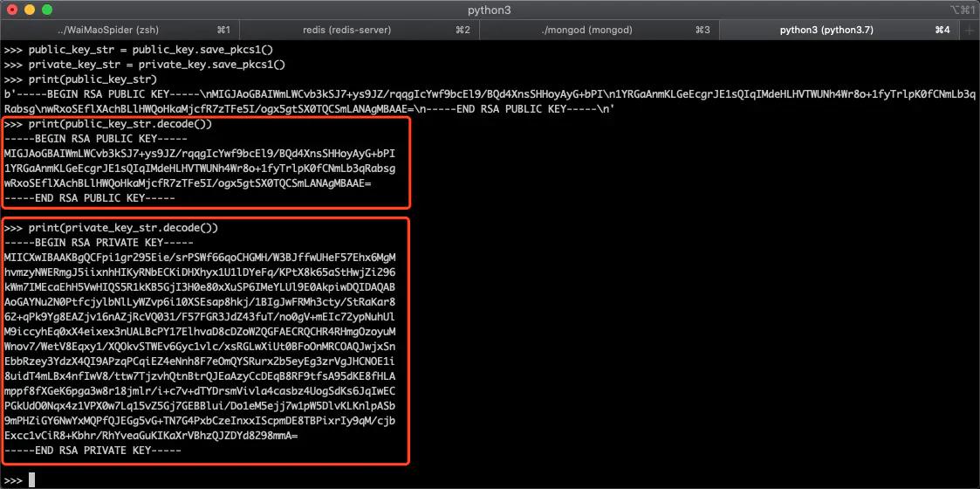The height and width of the screenshot is (489, 980).
Task: Click line public_key.save_pkcs1()
Action: tap(139, 50)
